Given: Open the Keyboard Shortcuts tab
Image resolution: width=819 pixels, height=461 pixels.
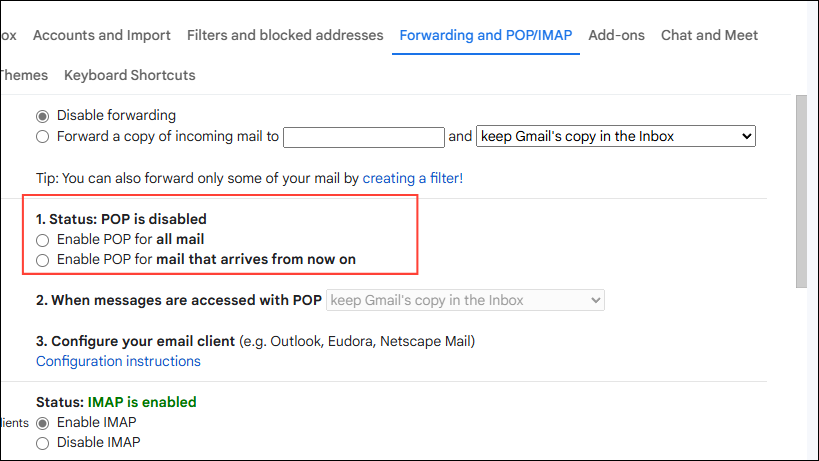Looking at the screenshot, I should coord(129,75).
